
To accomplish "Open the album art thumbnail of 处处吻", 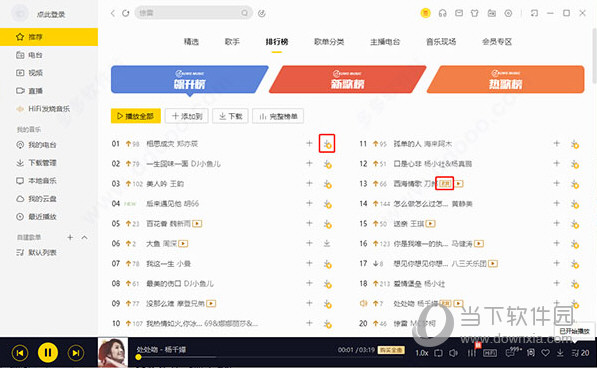I will (113, 352).
